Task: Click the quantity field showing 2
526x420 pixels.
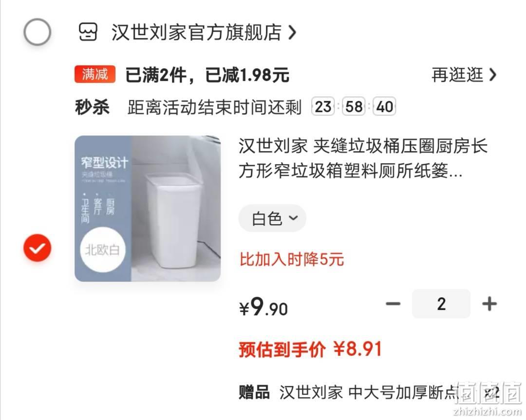Action: pyautogui.click(x=441, y=304)
